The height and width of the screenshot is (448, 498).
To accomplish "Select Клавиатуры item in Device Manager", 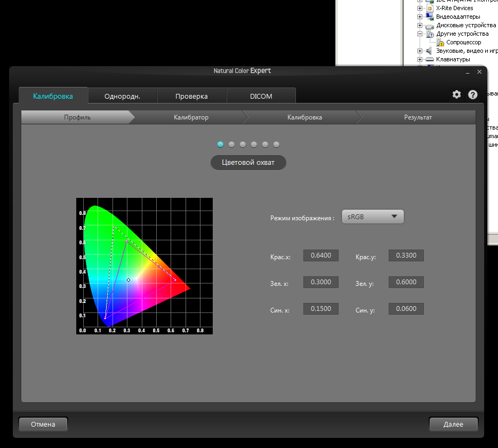I will [x=453, y=59].
